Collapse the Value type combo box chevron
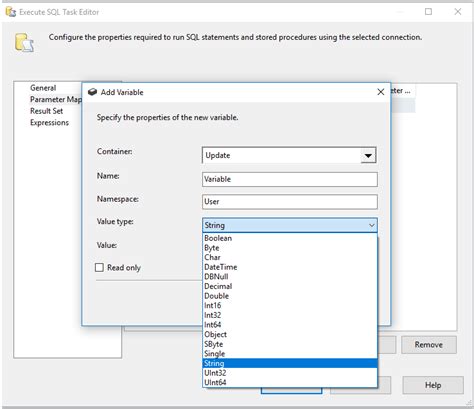Viewport: 474px width, 409px height. pyautogui.click(x=371, y=225)
